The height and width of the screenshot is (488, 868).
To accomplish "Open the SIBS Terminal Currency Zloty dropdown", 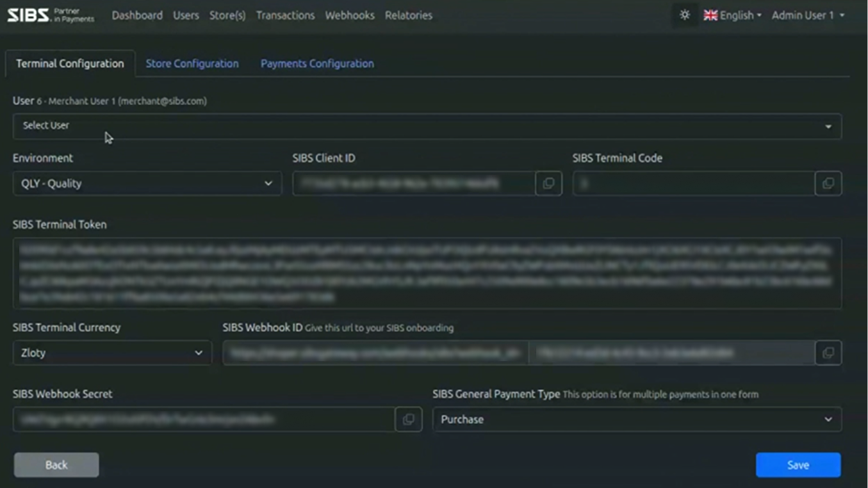I will coord(112,353).
